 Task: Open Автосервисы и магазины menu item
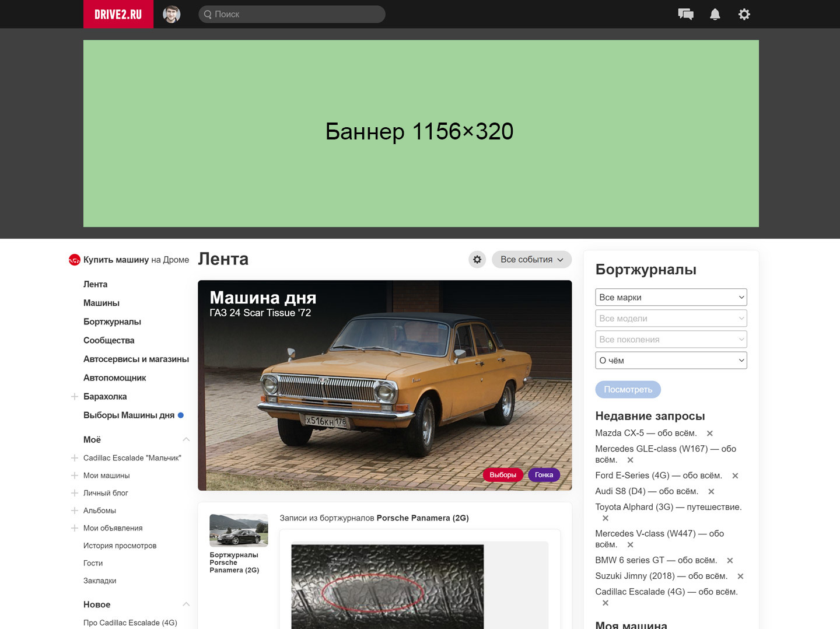136,359
